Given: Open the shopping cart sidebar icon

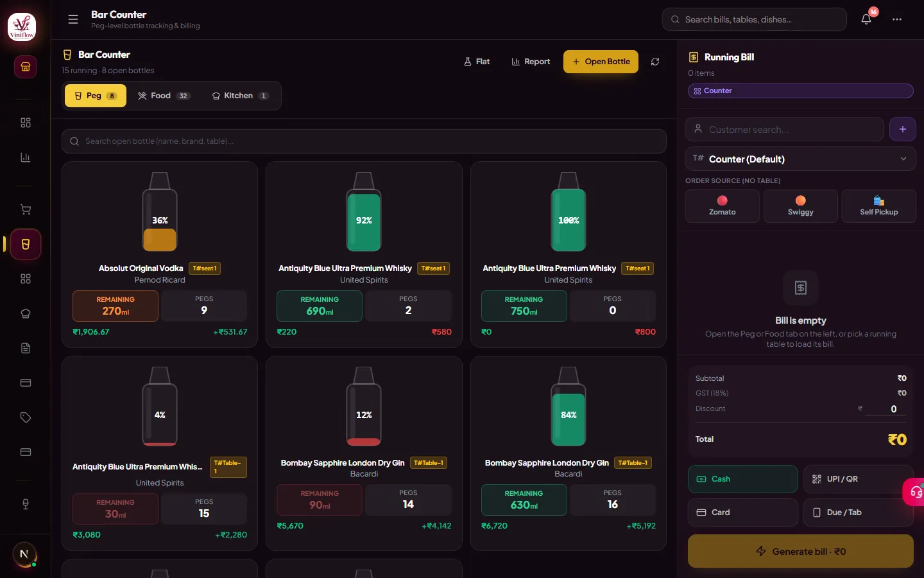Looking at the screenshot, I should (26, 209).
